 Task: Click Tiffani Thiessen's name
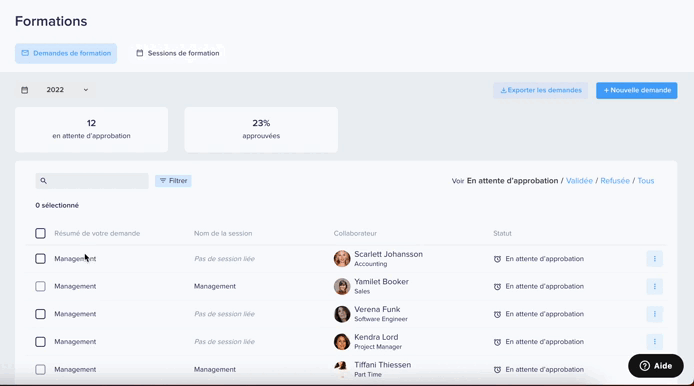(x=382, y=365)
